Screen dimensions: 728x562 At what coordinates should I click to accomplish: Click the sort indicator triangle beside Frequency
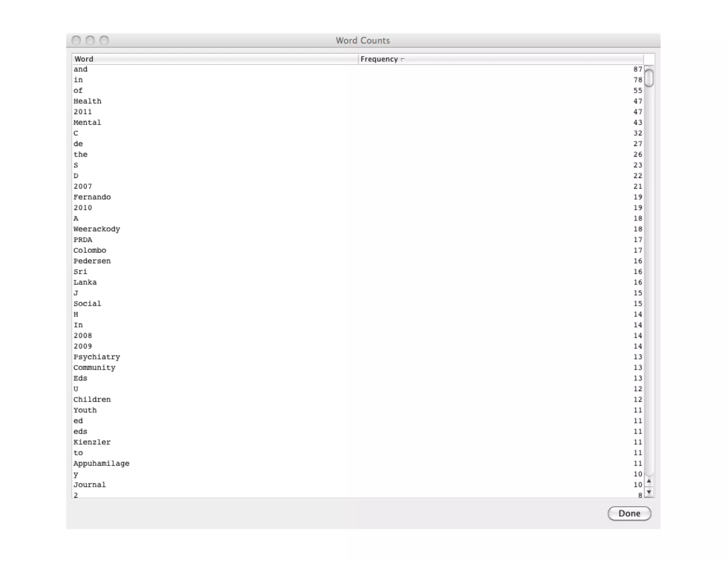click(x=402, y=60)
